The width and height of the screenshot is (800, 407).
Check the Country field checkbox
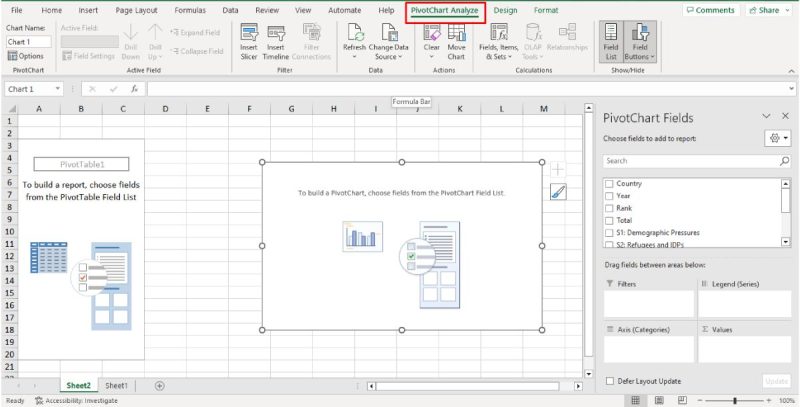click(x=609, y=184)
